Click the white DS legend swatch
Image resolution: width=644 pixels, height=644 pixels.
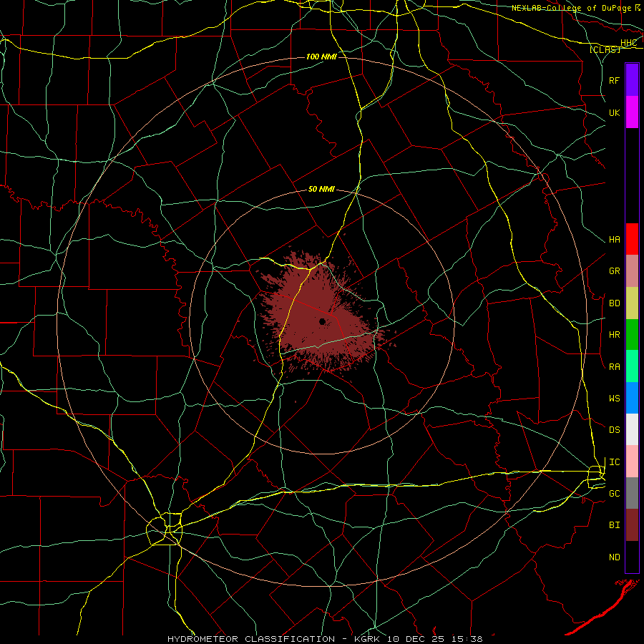[632, 429]
